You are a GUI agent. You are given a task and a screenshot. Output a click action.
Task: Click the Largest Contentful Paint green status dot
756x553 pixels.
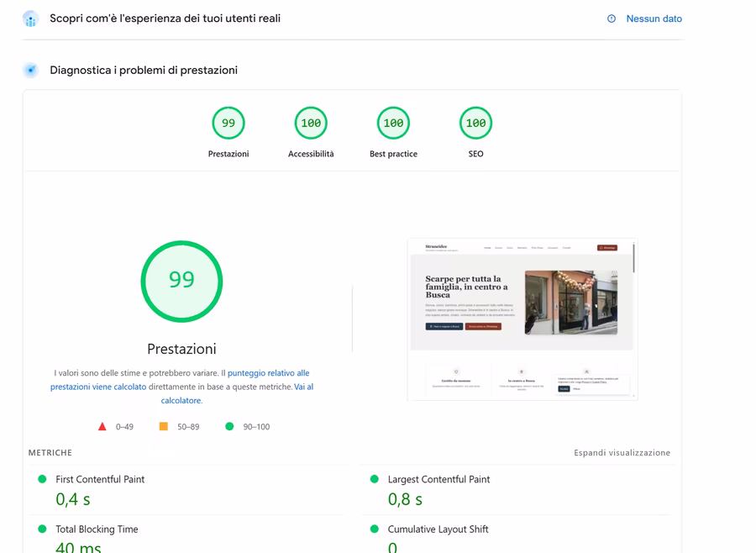pos(374,479)
